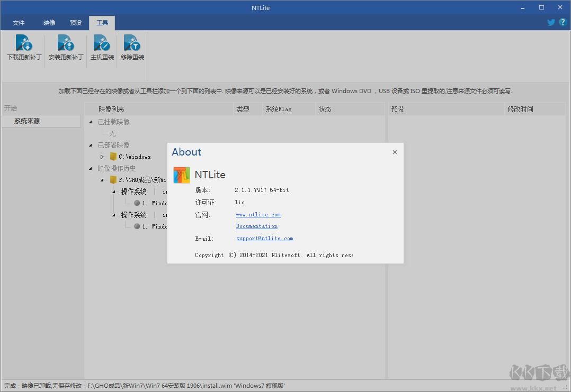Close the About dialog
This screenshot has width=571, height=392.
pos(395,152)
